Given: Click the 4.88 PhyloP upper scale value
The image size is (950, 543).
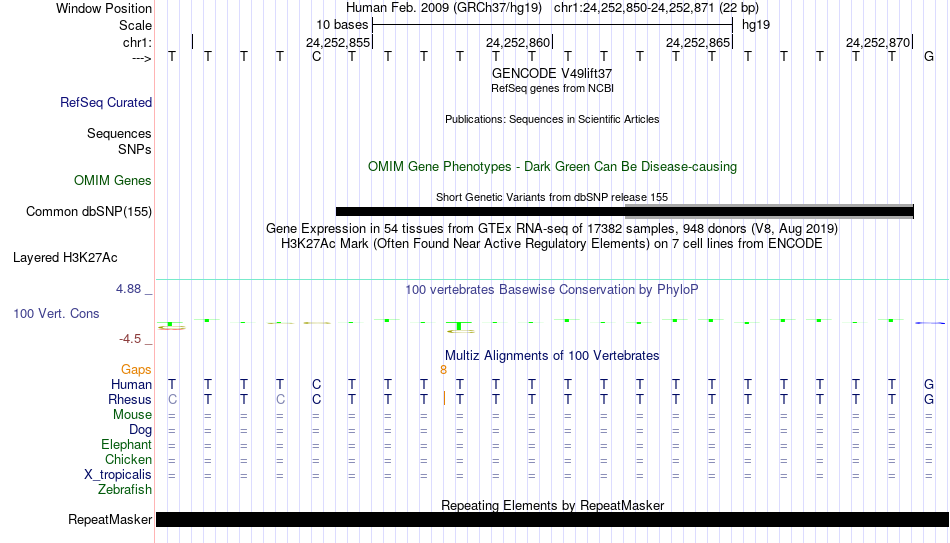Looking at the screenshot, I should point(128,289).
